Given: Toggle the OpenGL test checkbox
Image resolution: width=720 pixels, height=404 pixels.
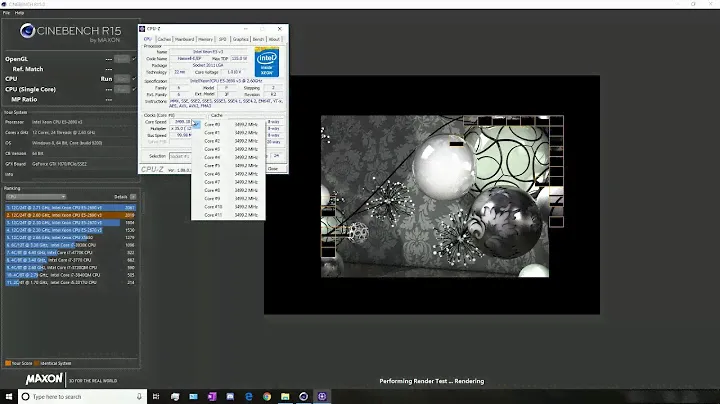Looking at the screenshot, I should pos(136,59).
